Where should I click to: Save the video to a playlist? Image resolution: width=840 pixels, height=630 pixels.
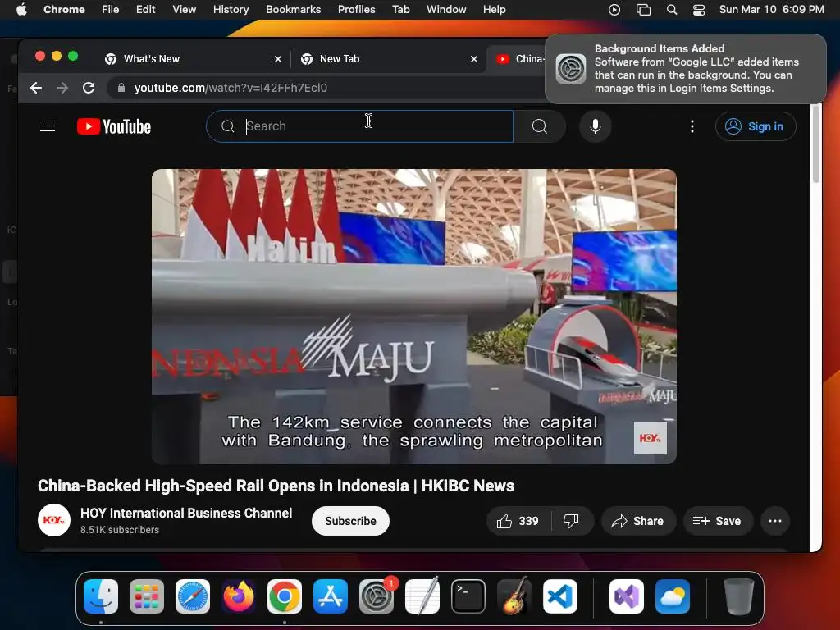coord(717,521)
